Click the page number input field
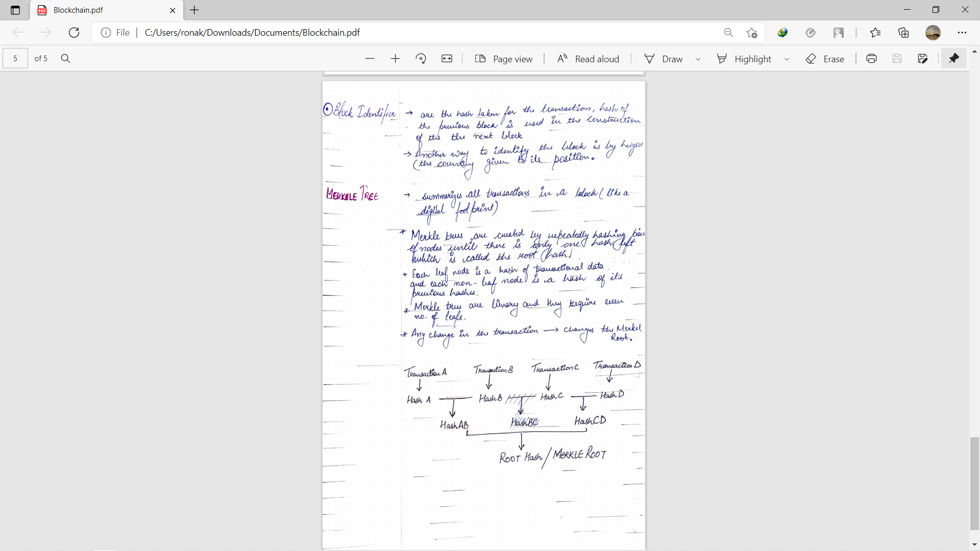Image resolution: width=980 pixels, height=551 pixels. pos(15,59)
